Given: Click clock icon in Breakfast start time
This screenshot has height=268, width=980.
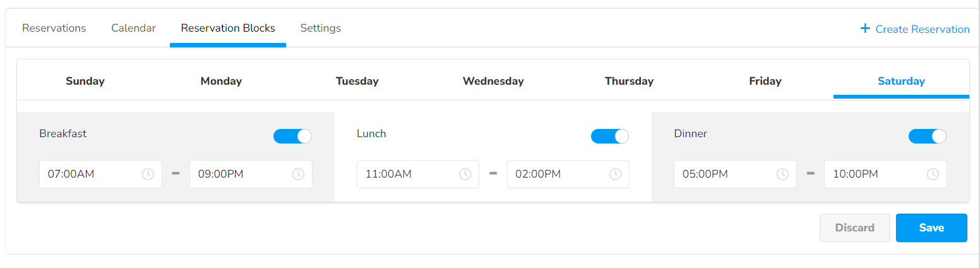Looking at the screenshot, I should pos(148,174).
